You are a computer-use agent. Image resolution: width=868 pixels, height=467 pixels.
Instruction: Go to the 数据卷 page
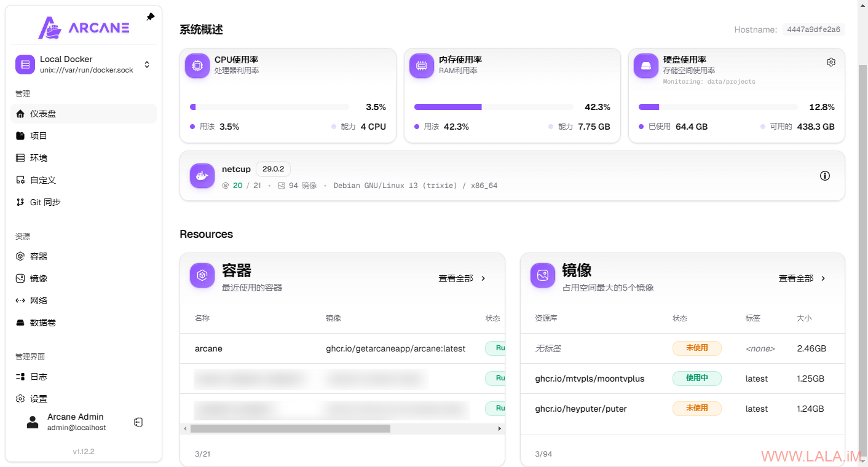point(42,323)
